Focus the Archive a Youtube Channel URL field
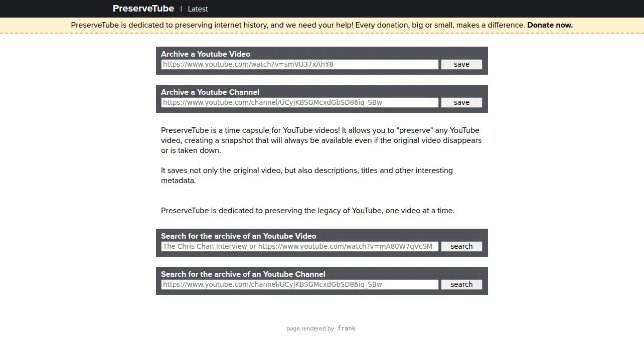Viewport: 644px width, 338px height. click(300, 102)
